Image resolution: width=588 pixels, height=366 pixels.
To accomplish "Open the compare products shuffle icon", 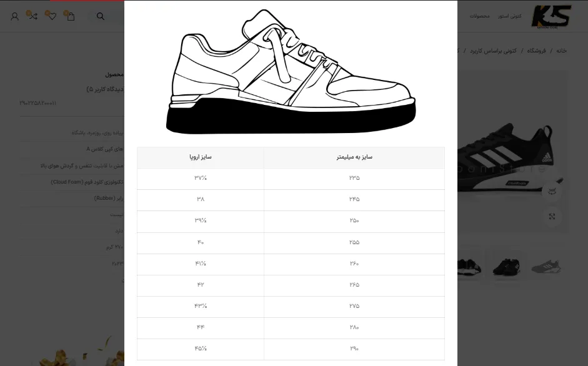I will [33, 16].
